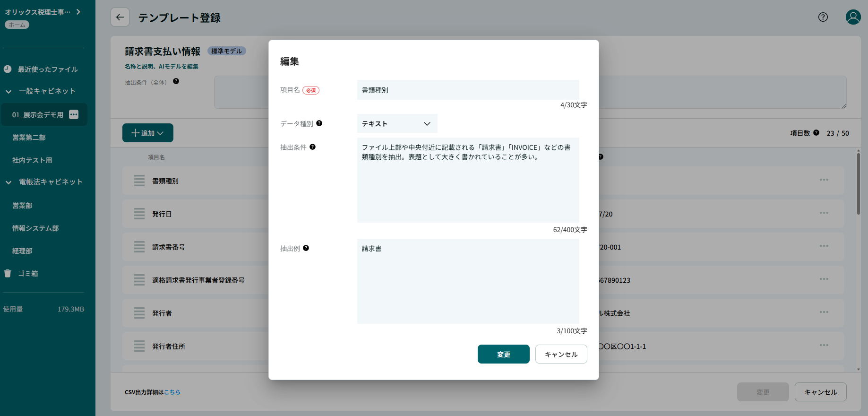This screenshot has height=416, width=868.
Task: Open the こちら CSV output details link
Action: (x=172, y=392)
